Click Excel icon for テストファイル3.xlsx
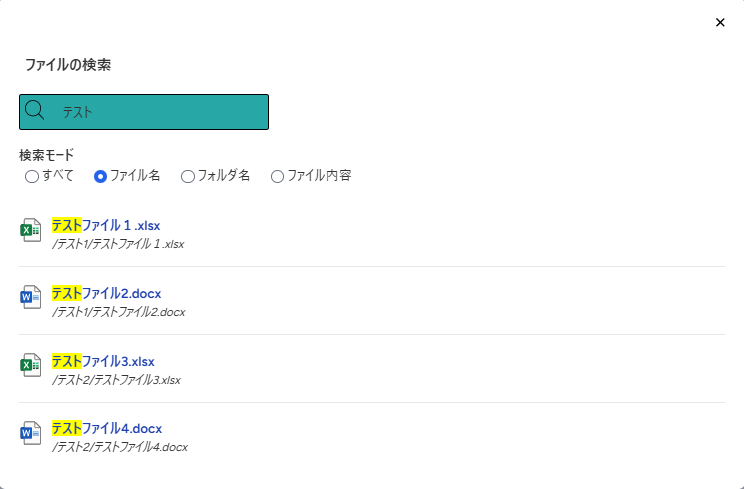The height and width of the screenshot is (489, 744). coord(30,365)
